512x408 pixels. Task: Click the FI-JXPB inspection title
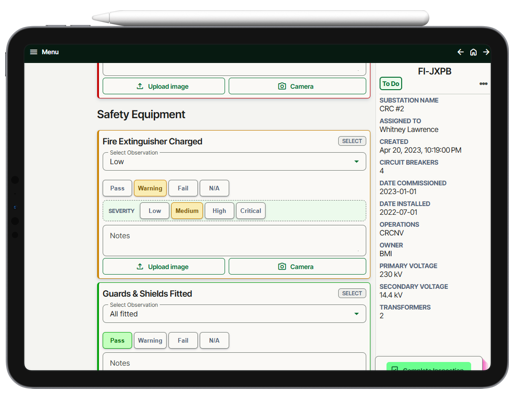pyautogui.click(x=434, y=71)
